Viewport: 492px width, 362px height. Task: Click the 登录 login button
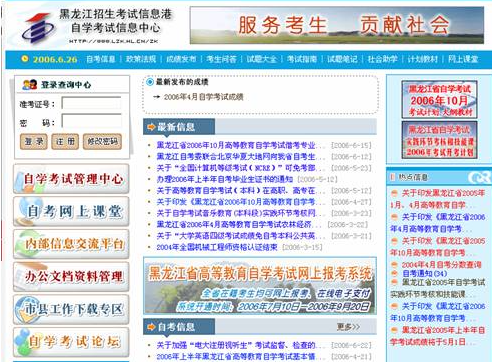pyautogui.click(x=34, y=142)
